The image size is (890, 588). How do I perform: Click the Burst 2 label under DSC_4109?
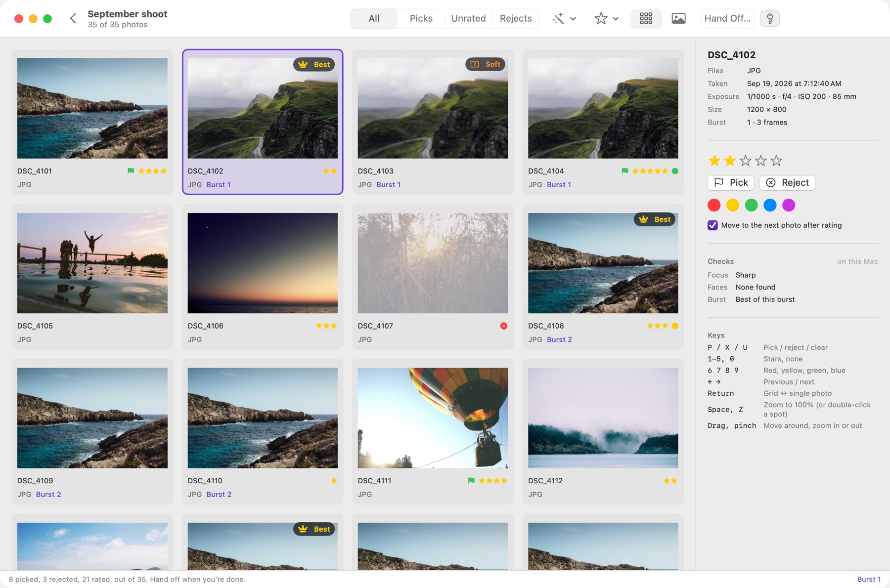click(48, 495)
